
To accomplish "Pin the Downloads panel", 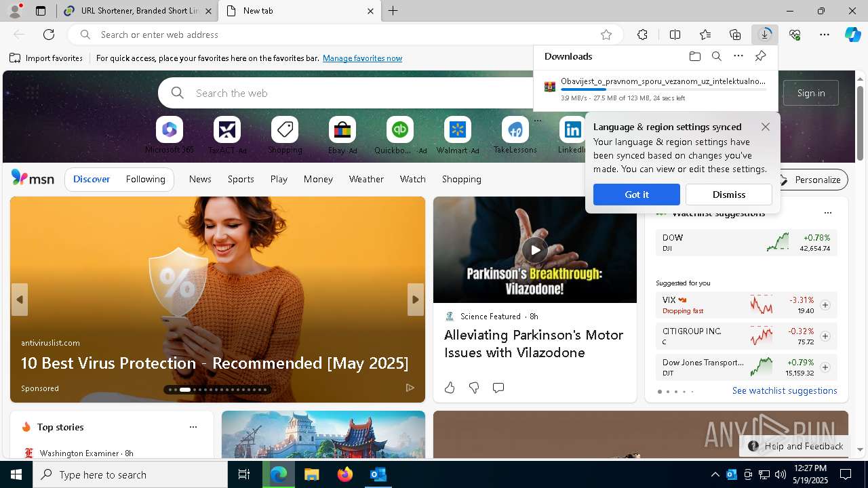I will [760, 56].
